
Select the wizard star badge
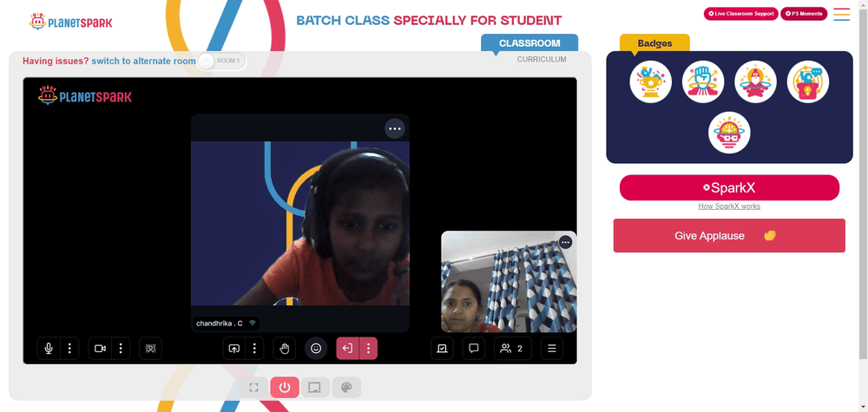coord(755,82)
